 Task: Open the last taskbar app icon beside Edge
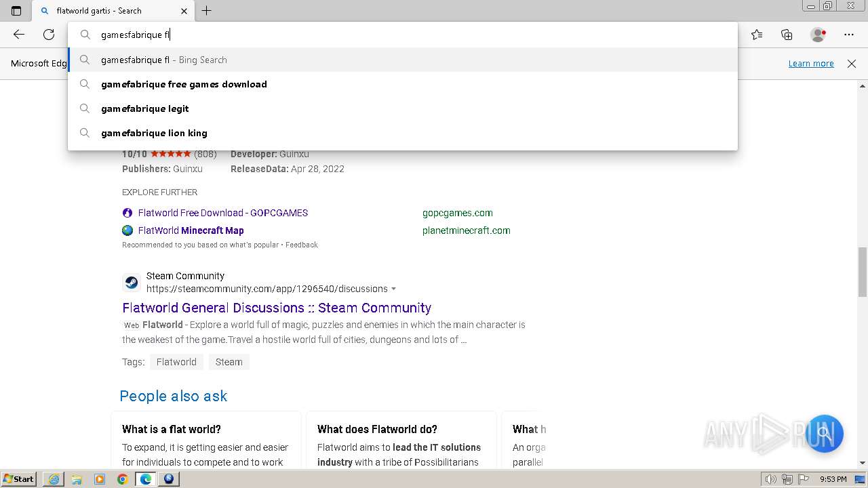[x=169, y=479]
